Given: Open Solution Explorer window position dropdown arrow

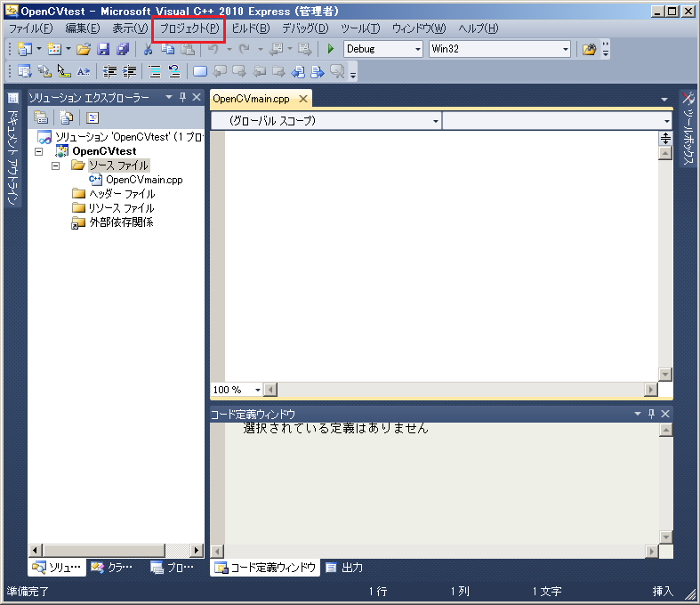Looking at the screenshot, I should pyautogui.click(x=169, y=97).
